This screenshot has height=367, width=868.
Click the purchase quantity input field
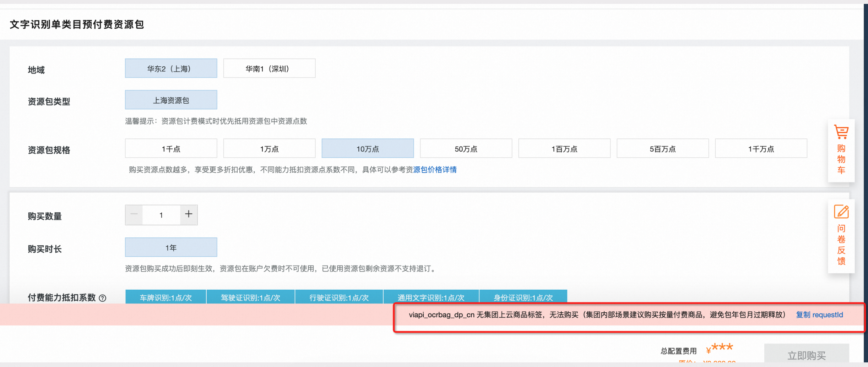[161, 215]
